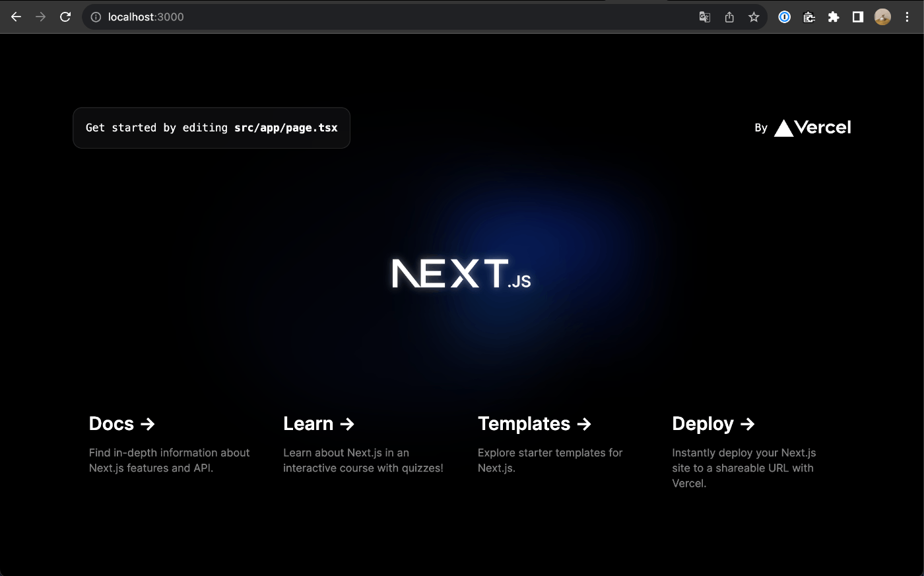This screenshot has height=576, width=924.
Task: Click the arrow next to Docs
Action: [x=148, y=424]
